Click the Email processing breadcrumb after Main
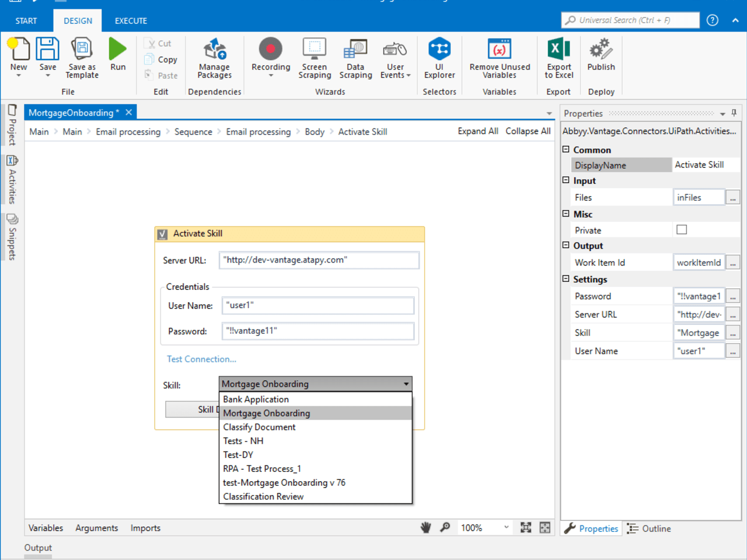Screen dimensions: 747x560 (x=128, y=132)
